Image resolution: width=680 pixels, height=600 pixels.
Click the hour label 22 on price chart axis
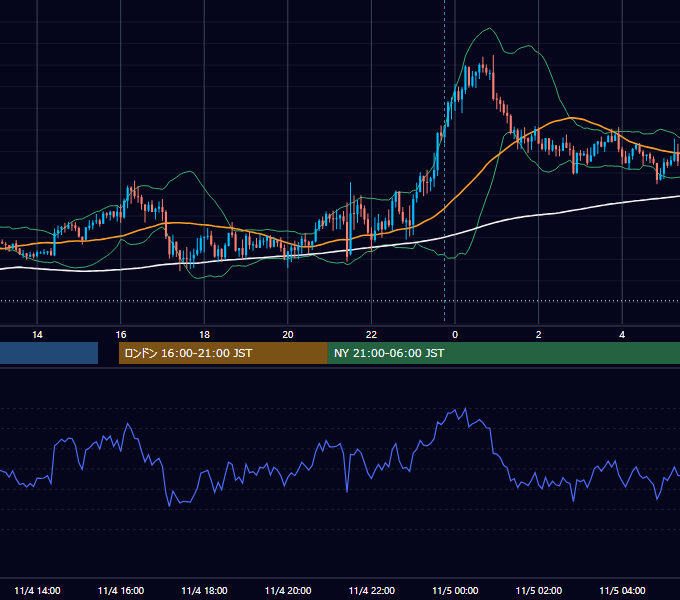371,335
